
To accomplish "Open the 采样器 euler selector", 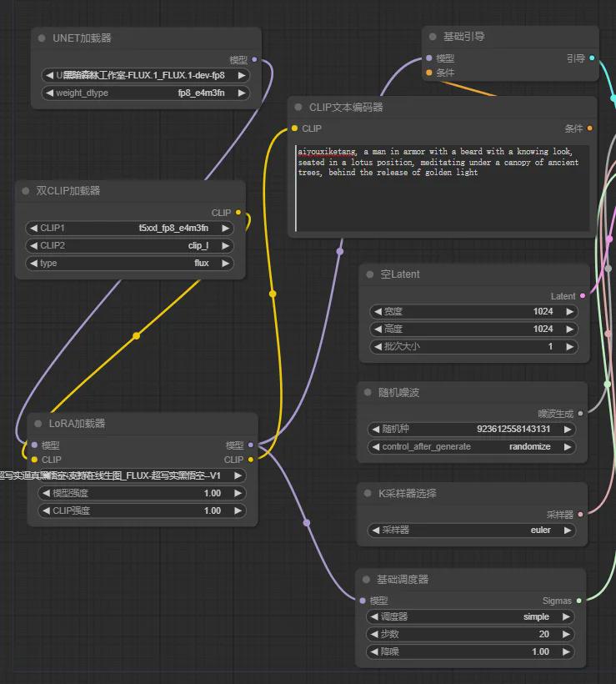I will (473, 530).
